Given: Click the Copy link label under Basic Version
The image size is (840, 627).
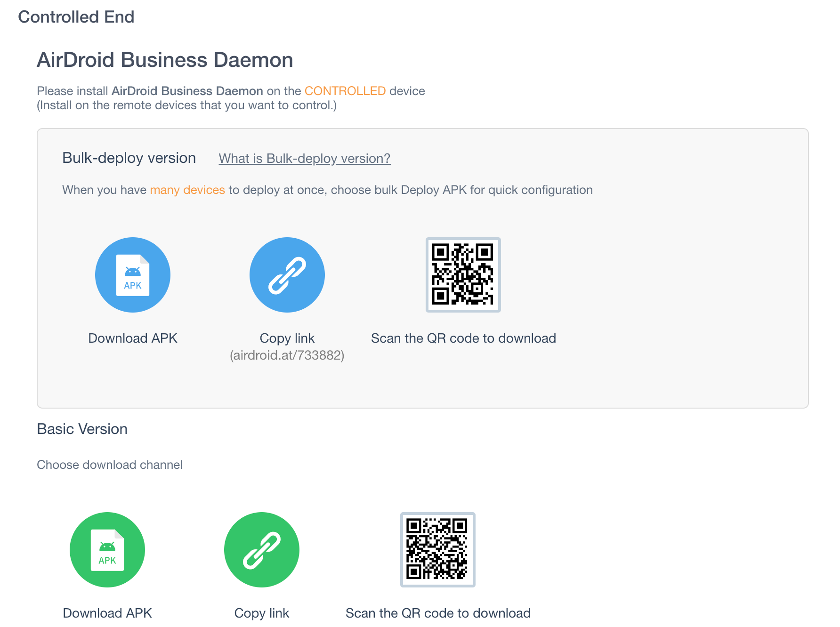Looking at the screenshot, I should [x=261, y=613].
